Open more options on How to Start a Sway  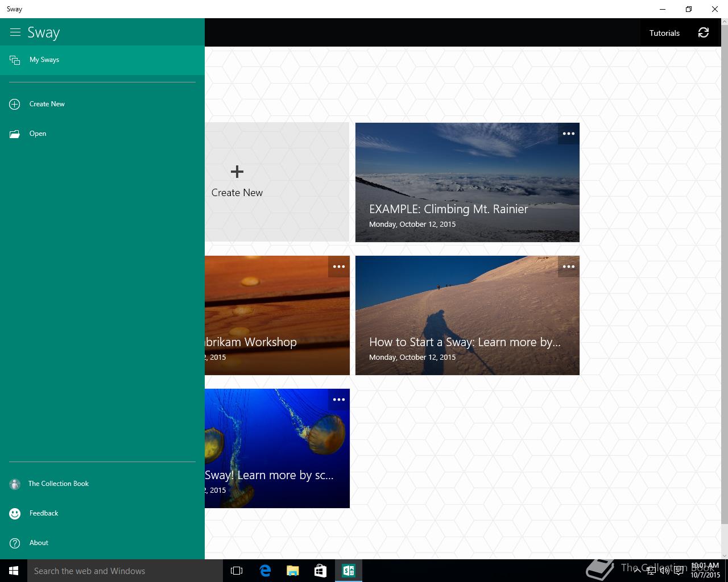click(569, 267)
